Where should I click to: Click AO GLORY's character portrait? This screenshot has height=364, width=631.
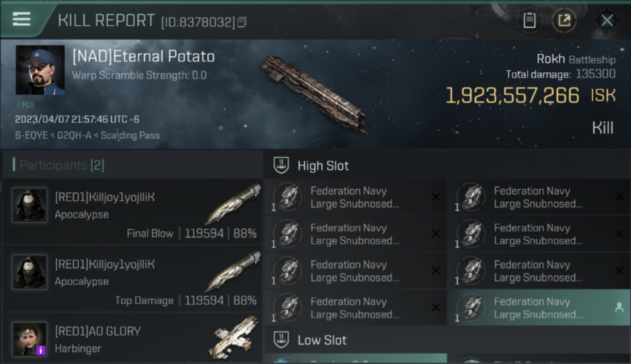click(x=30, y=339)
